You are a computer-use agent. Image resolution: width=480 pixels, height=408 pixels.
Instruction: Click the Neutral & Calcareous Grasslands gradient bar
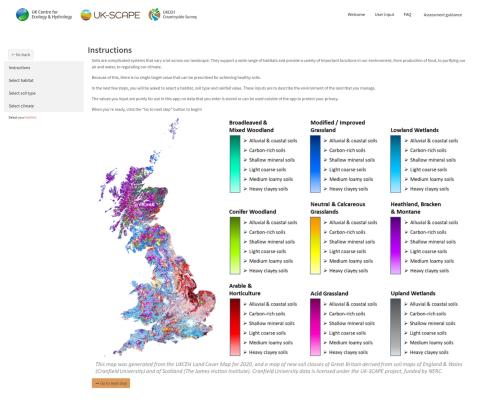point(315,246)
